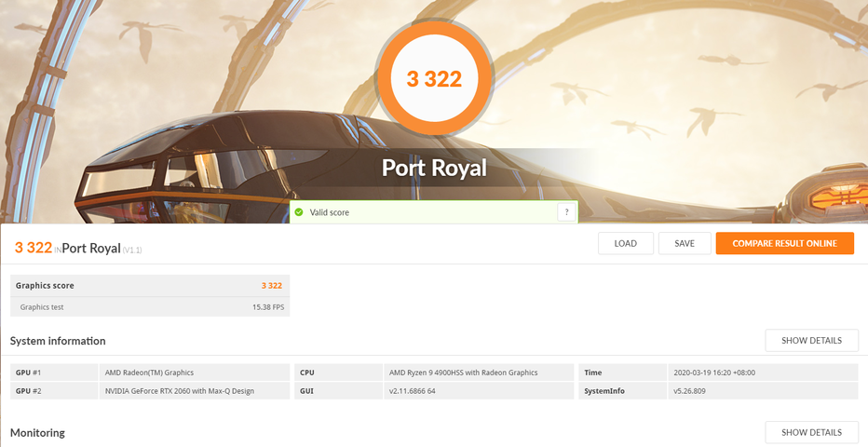This screenshot has height=447, width=868.
Task: Click the Valid score label
Action: [x=330, y=212]
